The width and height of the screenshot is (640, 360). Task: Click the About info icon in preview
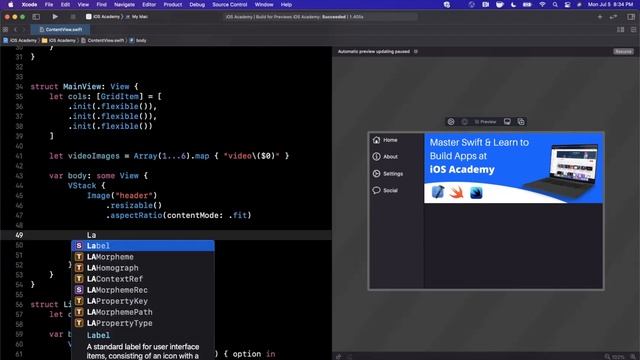click(376, 157)
